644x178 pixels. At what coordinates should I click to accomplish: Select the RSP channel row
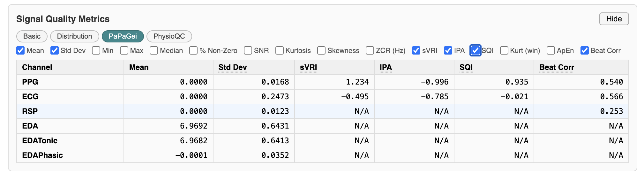pos(30,111)
